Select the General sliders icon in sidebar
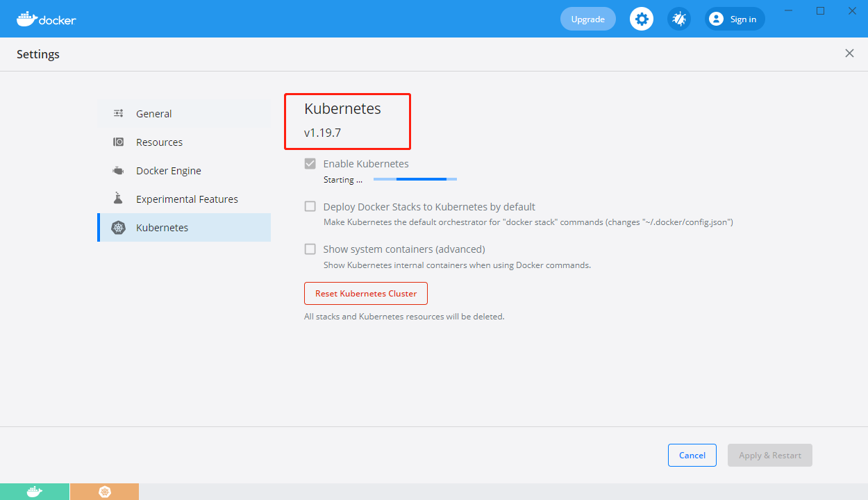The image size is (868, 500). pyautogui.click(x=118, y=113)
